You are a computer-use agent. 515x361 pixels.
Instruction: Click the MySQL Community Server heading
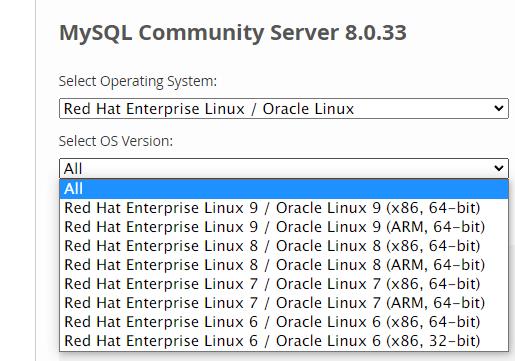(x=233, y=33)
